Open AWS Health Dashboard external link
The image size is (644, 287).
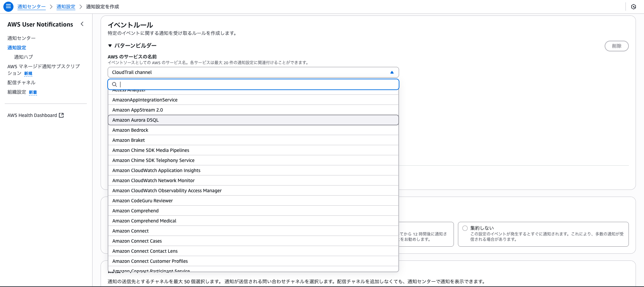click(x=36, y=115)
